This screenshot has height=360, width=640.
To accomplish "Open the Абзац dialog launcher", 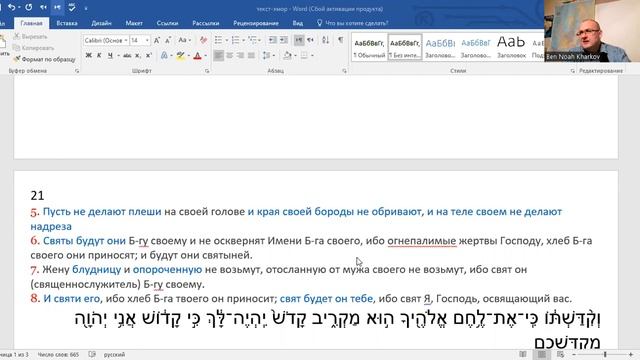I will pos(344,71).
